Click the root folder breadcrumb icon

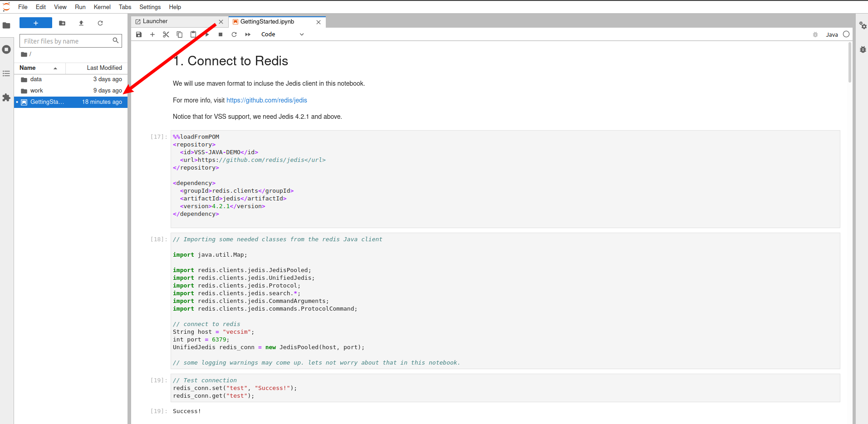pos(24,54)
